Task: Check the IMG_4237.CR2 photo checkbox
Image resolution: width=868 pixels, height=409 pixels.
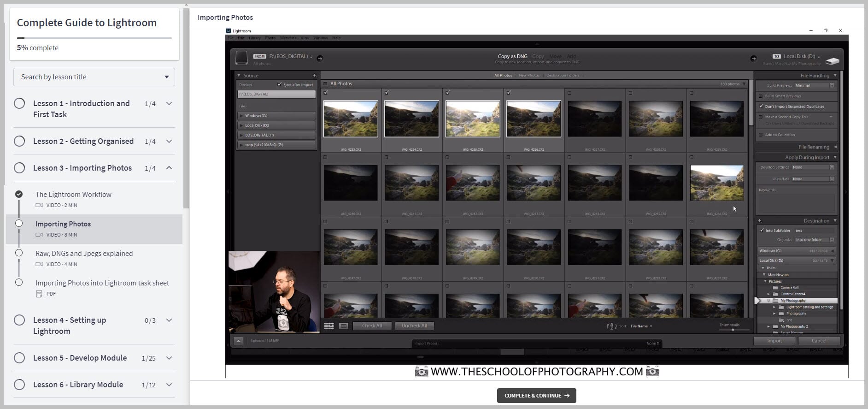Action: (569, 93)
